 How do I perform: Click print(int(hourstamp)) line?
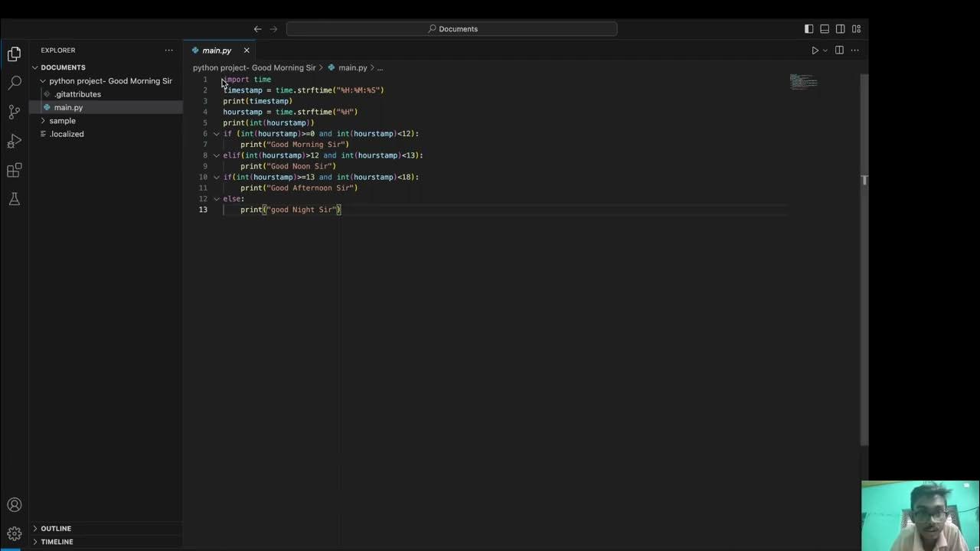(x=269, y=122)
